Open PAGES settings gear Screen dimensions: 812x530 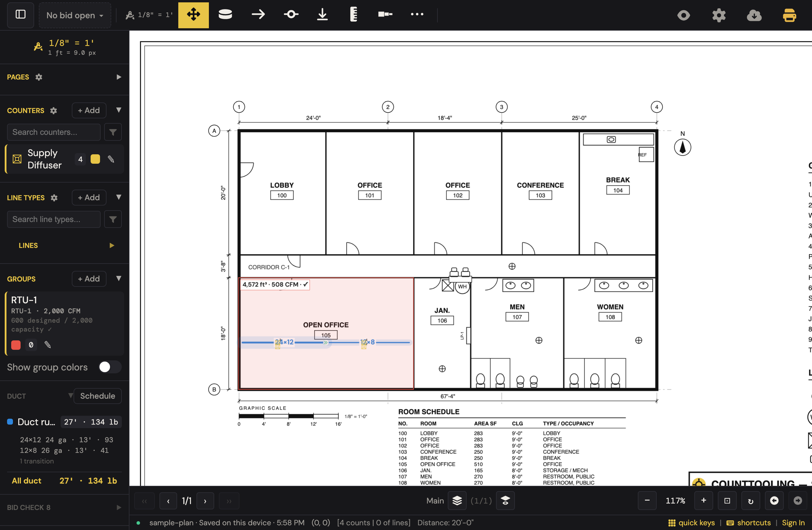(x=39, y=77)
